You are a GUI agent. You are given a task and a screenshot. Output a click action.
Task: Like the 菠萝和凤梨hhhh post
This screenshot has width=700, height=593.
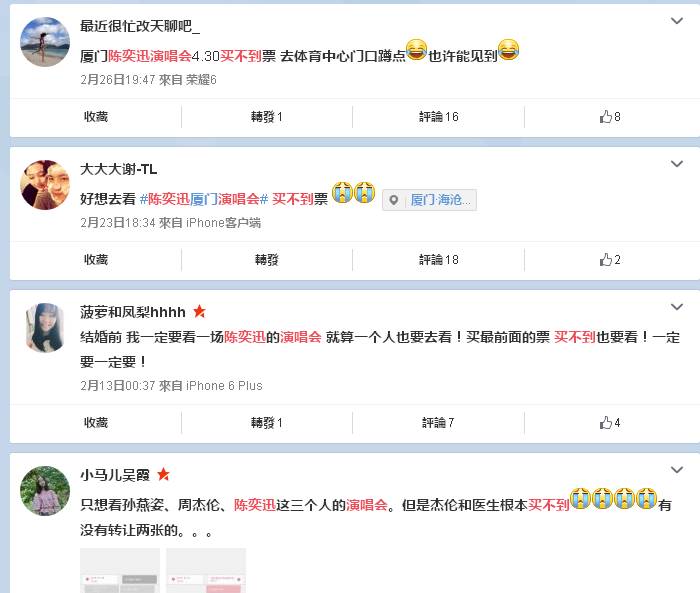pos(610,422)
